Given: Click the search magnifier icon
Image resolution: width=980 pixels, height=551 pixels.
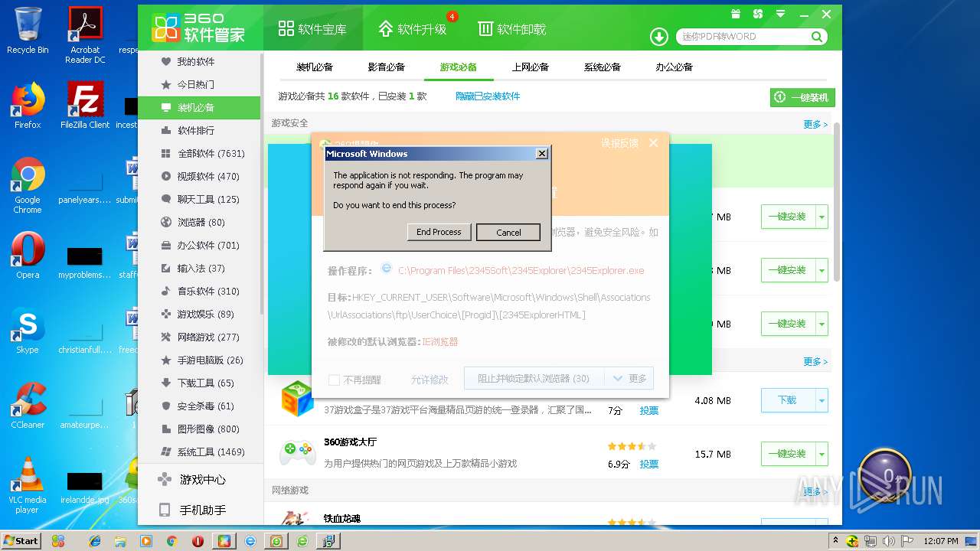Looking at the screenshot, I should [817, 37].
